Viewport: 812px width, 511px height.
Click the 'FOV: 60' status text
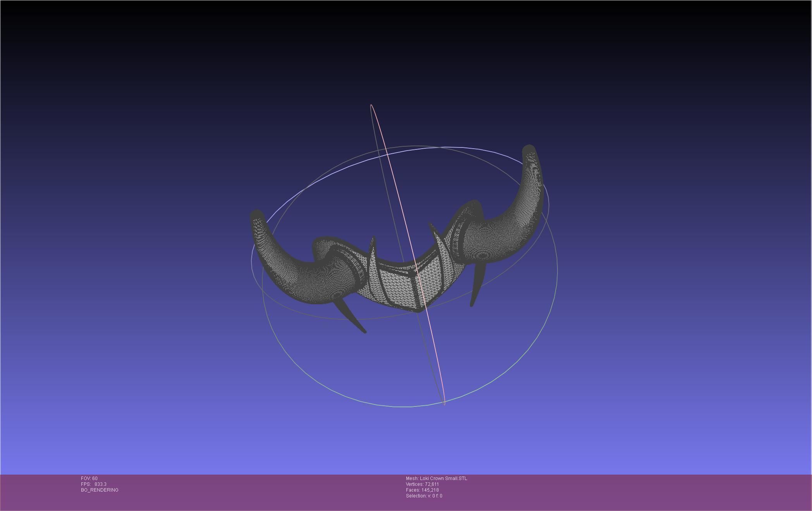[x=89, y=478]
